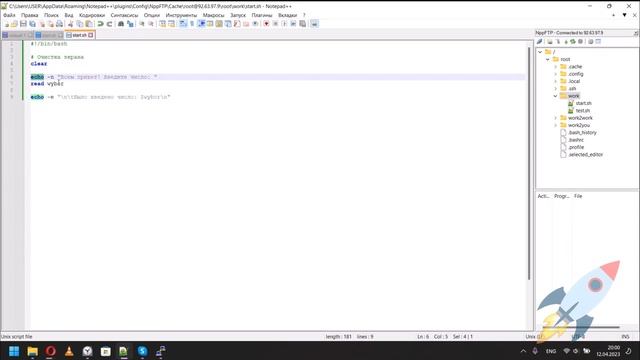Open the Макросы menu
640x360 pixels.
pyautogui.click(x=213, y=15)
